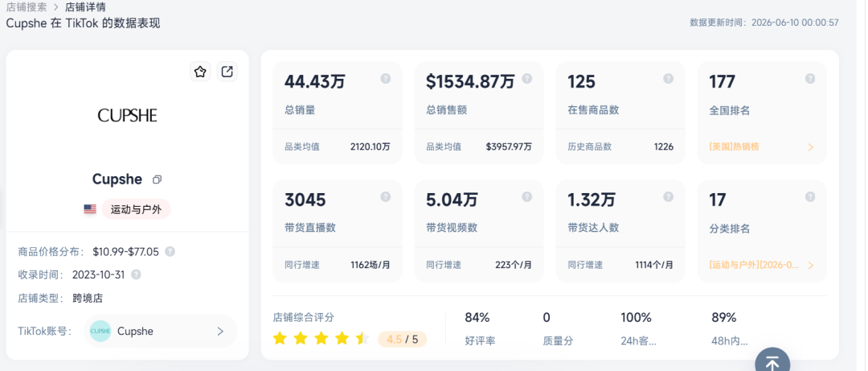The width and height of the screenshot is (868, 371).
Task: Click the 2120.10万 品类均值 value
Action: click(x=371, y=147)
